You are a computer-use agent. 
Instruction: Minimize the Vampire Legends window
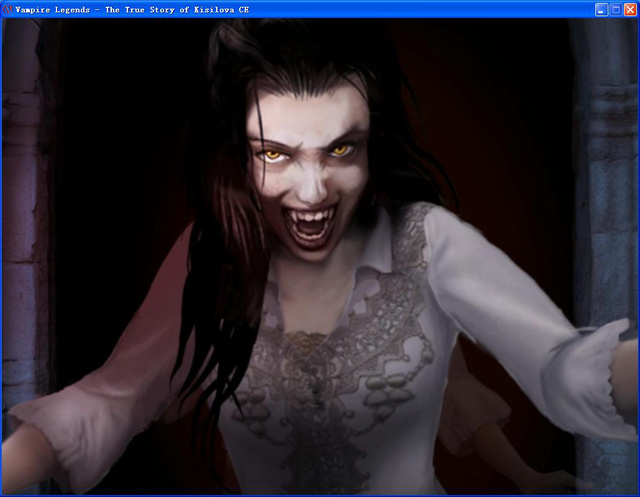coord(601,10)
